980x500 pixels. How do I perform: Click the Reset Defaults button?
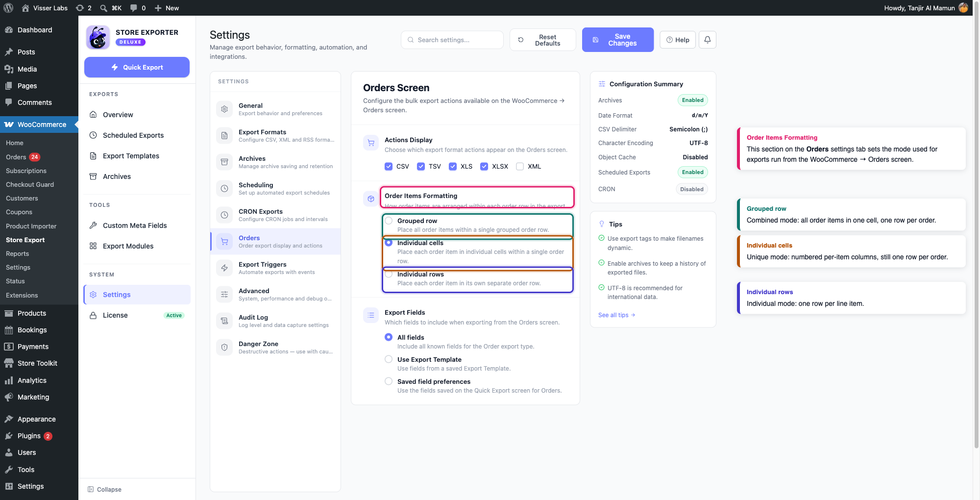[x=542, y=40]
